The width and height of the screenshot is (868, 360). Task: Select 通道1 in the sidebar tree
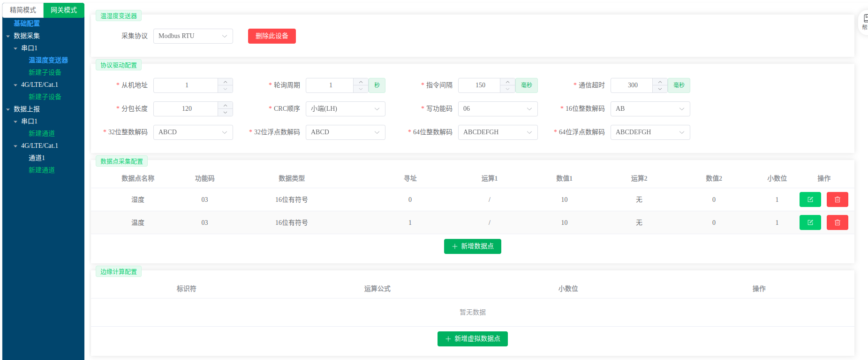click(37, 158)
